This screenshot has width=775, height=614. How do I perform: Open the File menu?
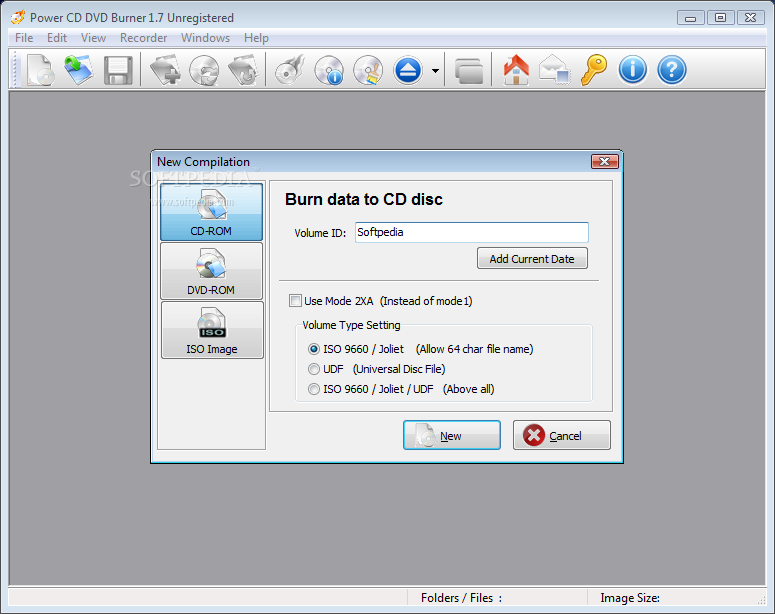(24, 38)
